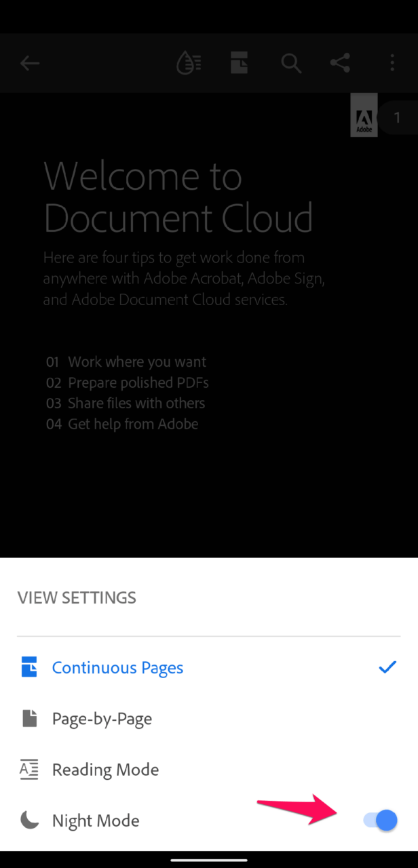Click the Night Mode moon icon
The image size is (418, 868).
coord(28,820)
